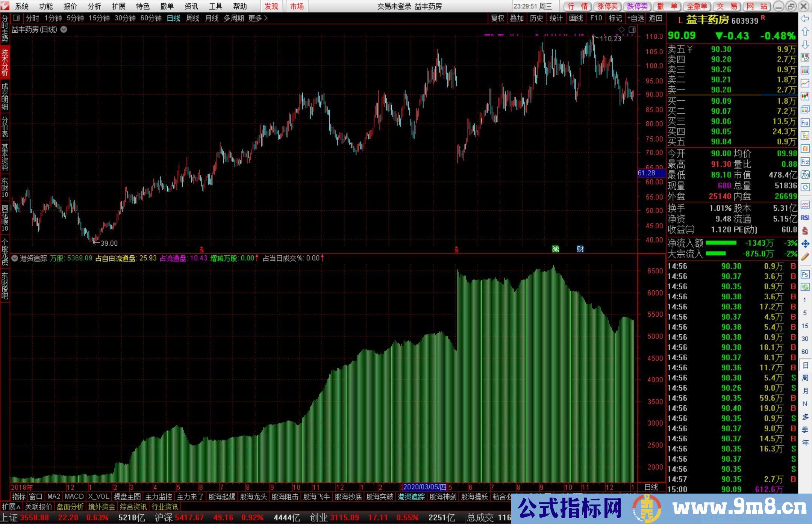Open the orange tree structure icon
The width and height of the screenshot is (812, 524).
click(x=805, y=136)
